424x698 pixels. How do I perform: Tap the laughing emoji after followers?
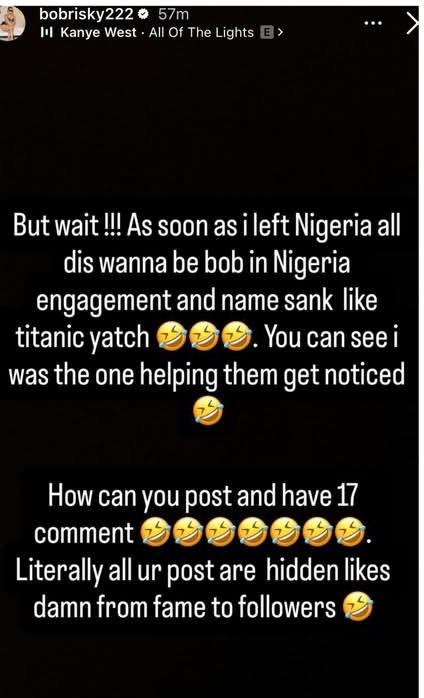click(x=357, y=607)
